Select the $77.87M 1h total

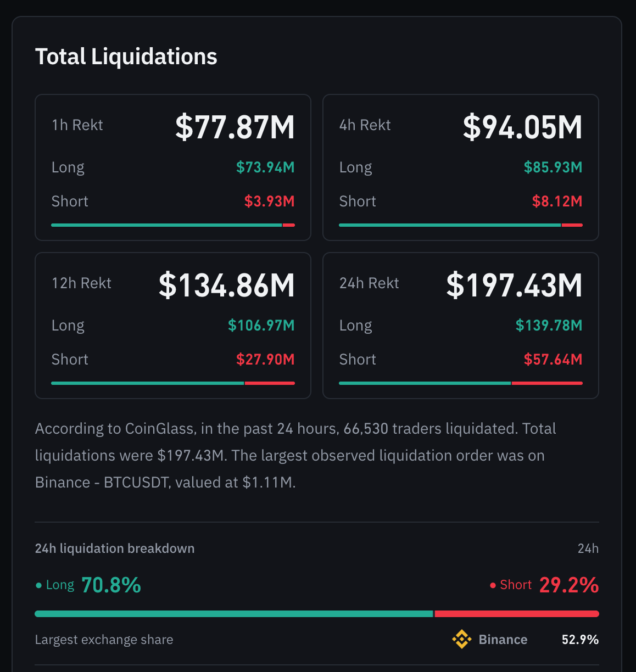coord(235,127)
